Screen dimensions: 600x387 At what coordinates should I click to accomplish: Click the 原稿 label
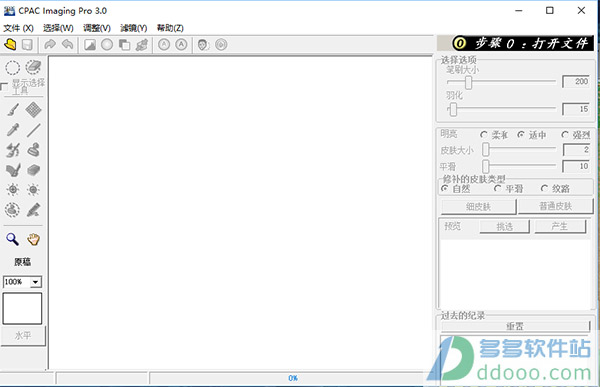[x=22, y=262]
